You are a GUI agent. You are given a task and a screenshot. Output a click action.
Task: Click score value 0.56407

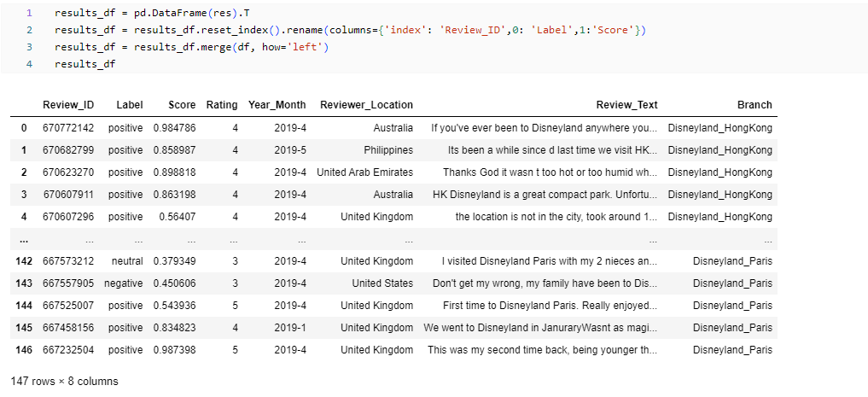178,217
